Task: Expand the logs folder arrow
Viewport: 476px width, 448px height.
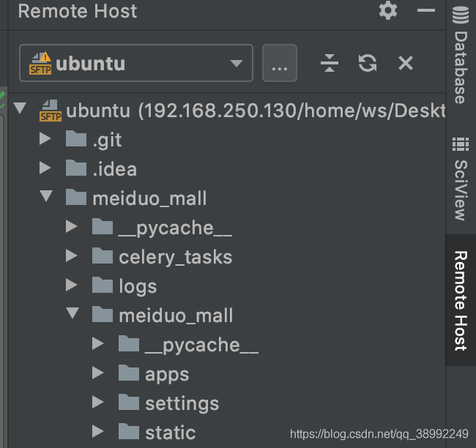Action: point(72,285)
